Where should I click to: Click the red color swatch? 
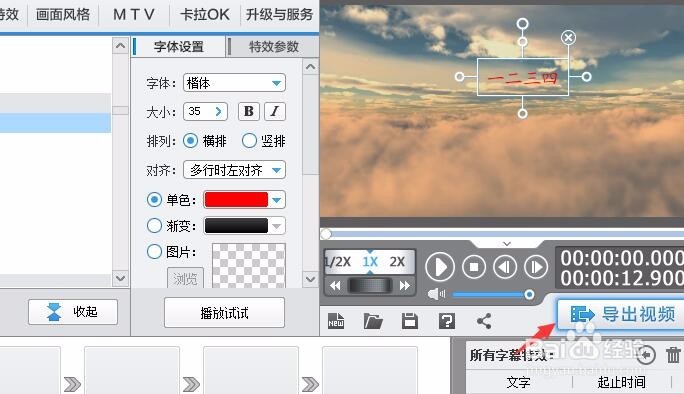coord(236,200)
